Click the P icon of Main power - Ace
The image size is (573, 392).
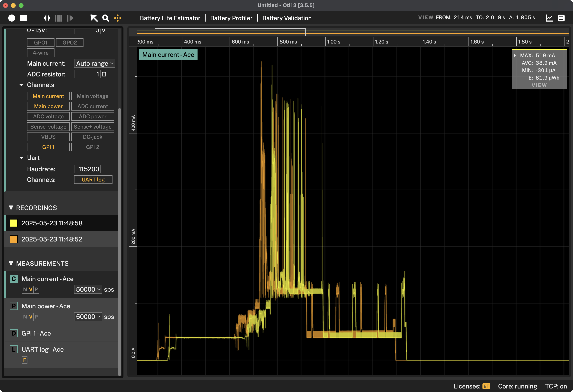pyautogui.click(x=14, y=306)
